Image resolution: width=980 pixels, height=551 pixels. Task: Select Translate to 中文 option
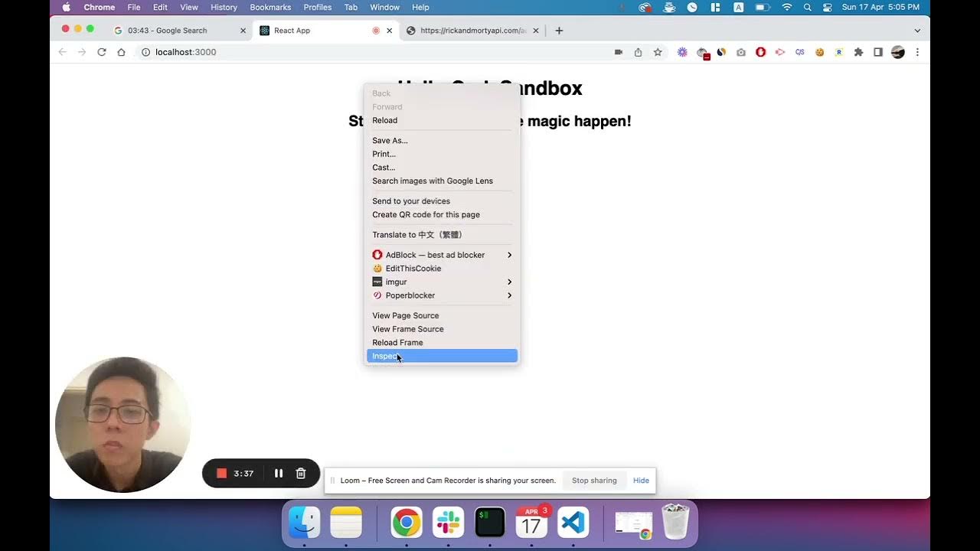pyautogui.click(x=442, y=235)
